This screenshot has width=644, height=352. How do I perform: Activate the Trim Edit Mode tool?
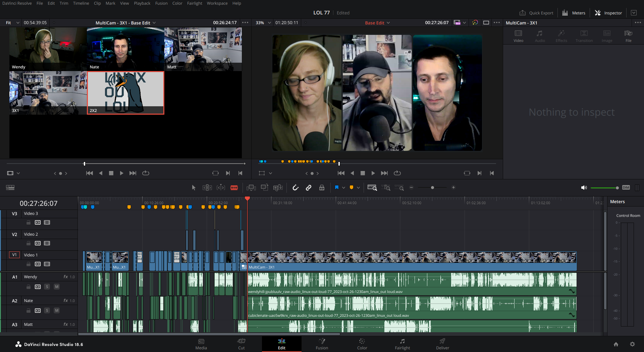207,188
